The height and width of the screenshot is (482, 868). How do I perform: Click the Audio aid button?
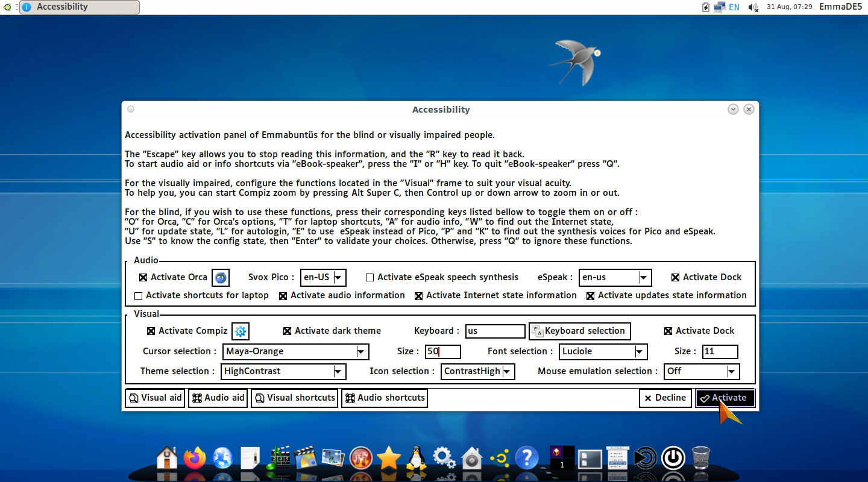[x=218, y=398]
